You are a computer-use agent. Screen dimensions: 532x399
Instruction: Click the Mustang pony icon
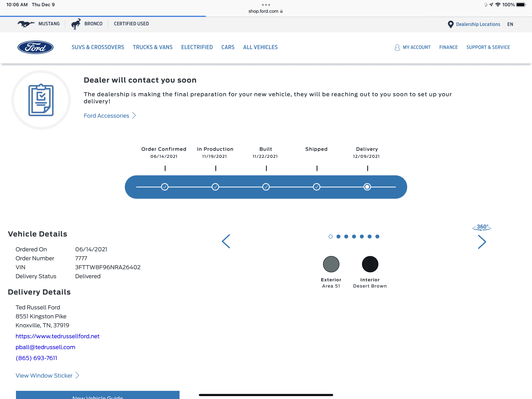click(26, 23)
